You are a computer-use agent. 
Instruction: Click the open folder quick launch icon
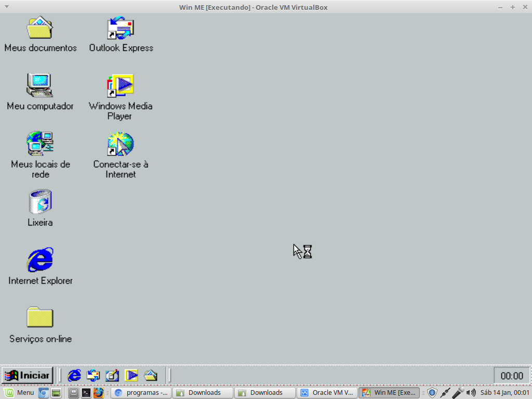(150, 376)
